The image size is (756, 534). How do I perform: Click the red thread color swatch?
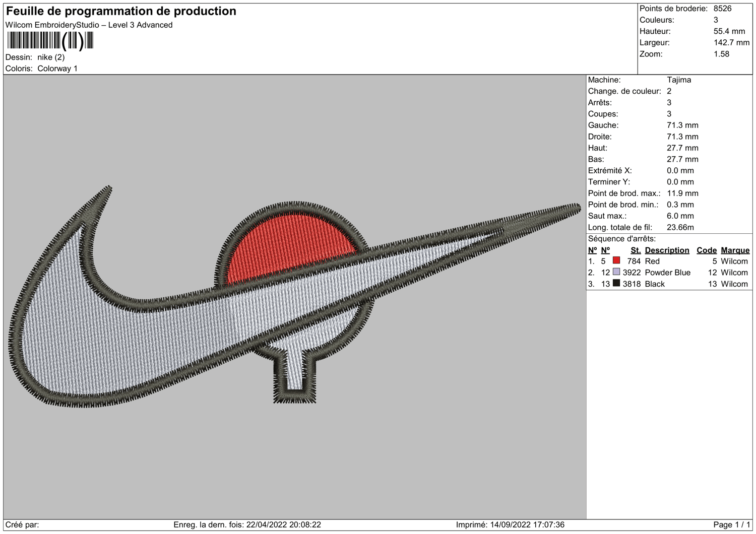[616, 260]
